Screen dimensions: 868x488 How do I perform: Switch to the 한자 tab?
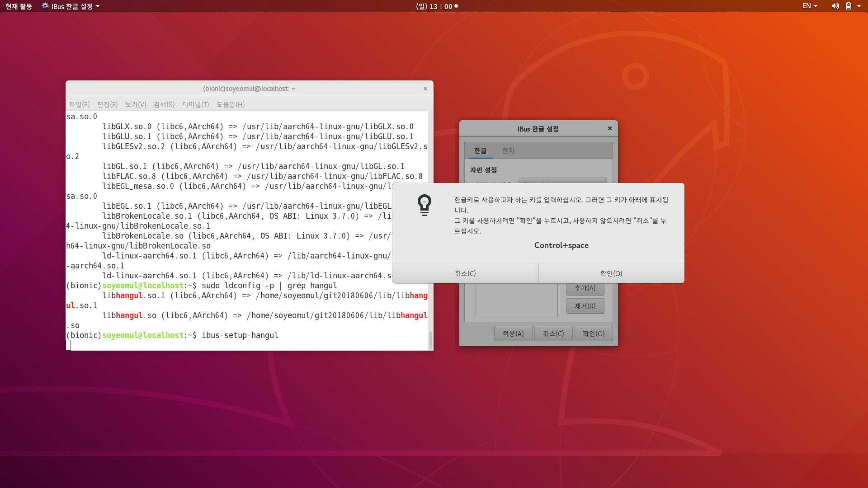pos(508,151)
